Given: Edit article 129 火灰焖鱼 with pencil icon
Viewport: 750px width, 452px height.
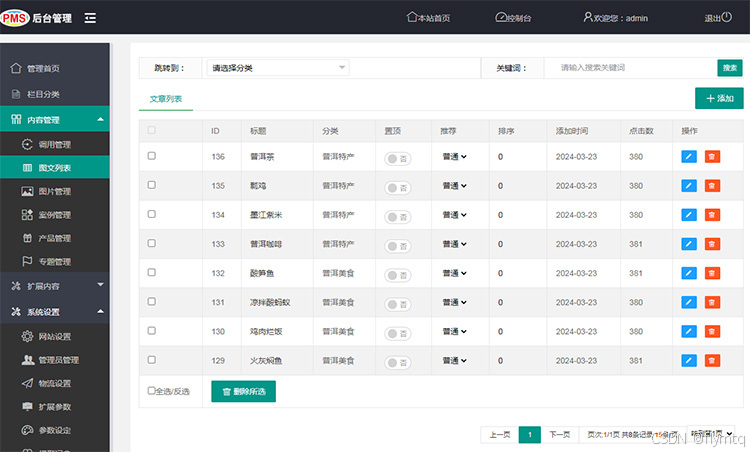Looking at the screenshot, I should 689,361.
